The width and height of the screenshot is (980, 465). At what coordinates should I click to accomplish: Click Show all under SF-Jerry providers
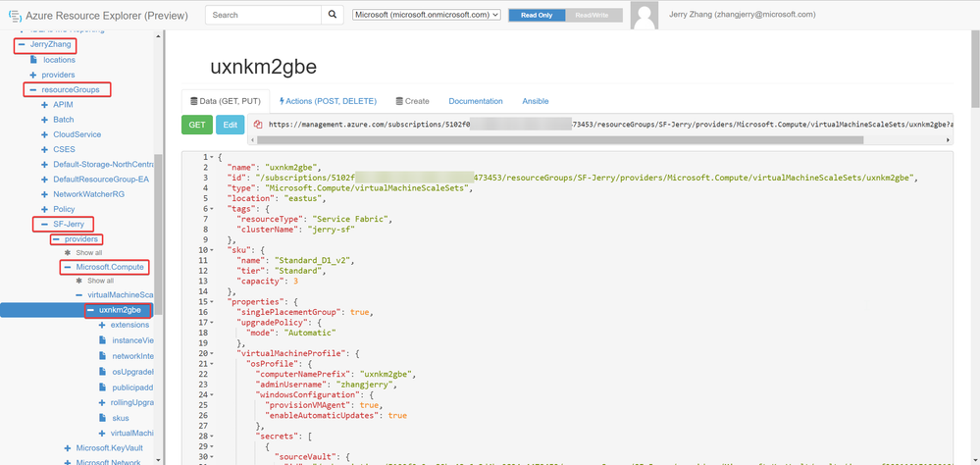(x=88, y=253)
